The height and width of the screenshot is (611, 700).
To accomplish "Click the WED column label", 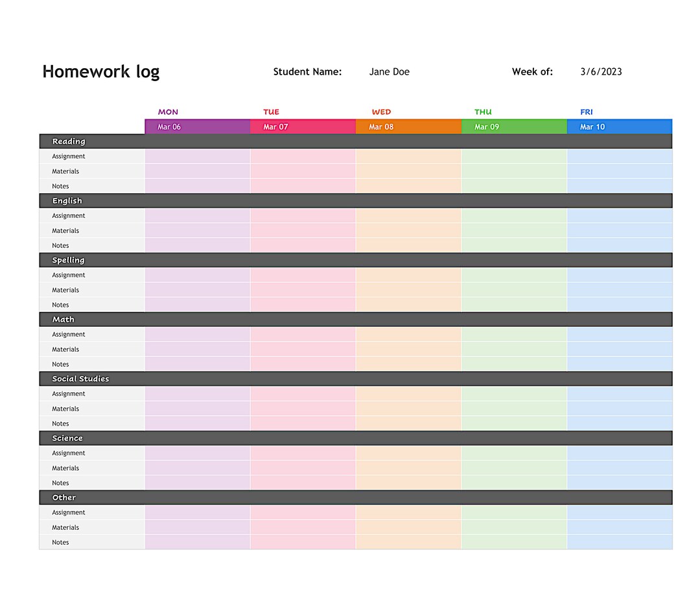I will coord(381,112).
